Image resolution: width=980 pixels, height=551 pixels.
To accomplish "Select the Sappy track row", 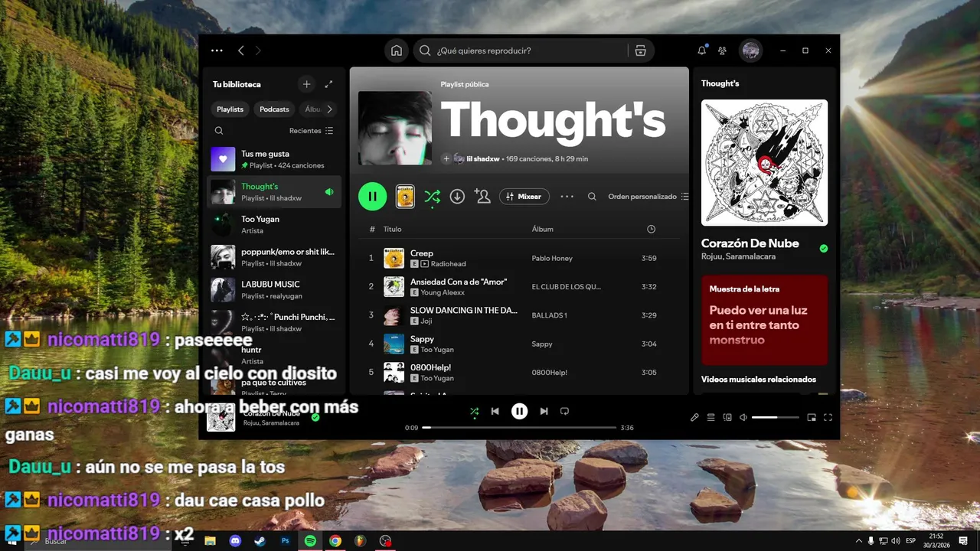I will click(521, 344).
